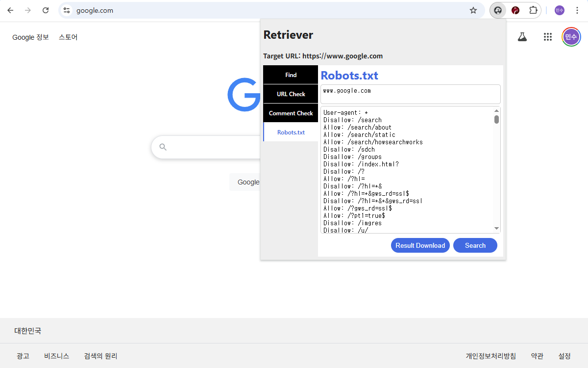Switch to the Comment Check tab
588x368 pixels.
pyautogui.click(x=291, y=113)
